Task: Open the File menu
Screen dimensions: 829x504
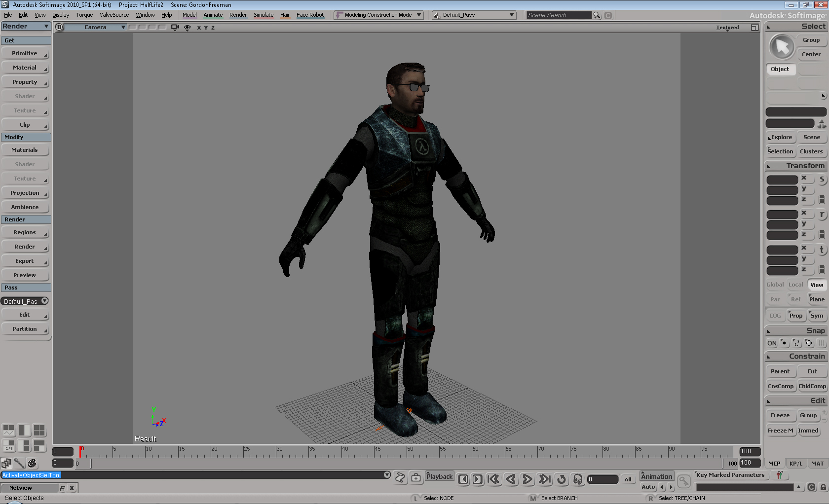Action: click(x=8, y=15)
